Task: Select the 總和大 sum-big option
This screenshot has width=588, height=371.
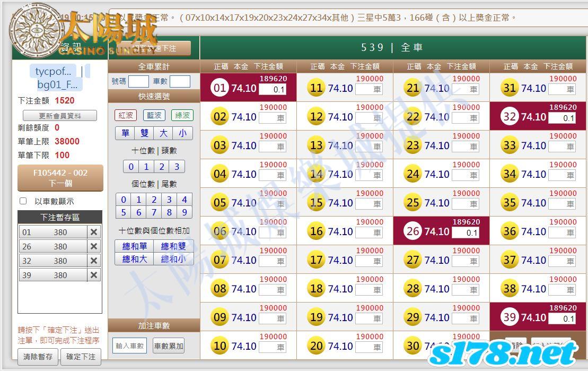Action: (134, 258)
